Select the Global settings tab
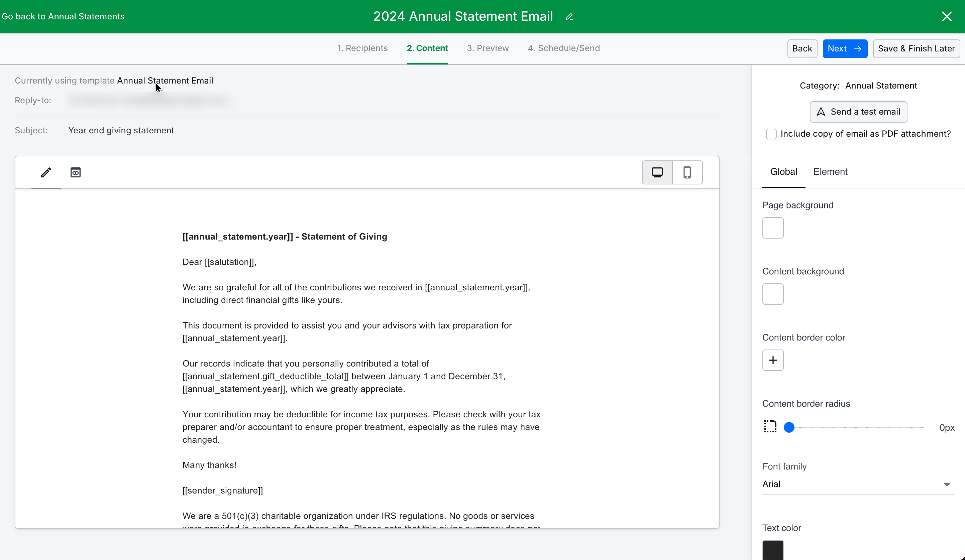Image resolution: width=965 pixels, height=560 pixels. 783,171
